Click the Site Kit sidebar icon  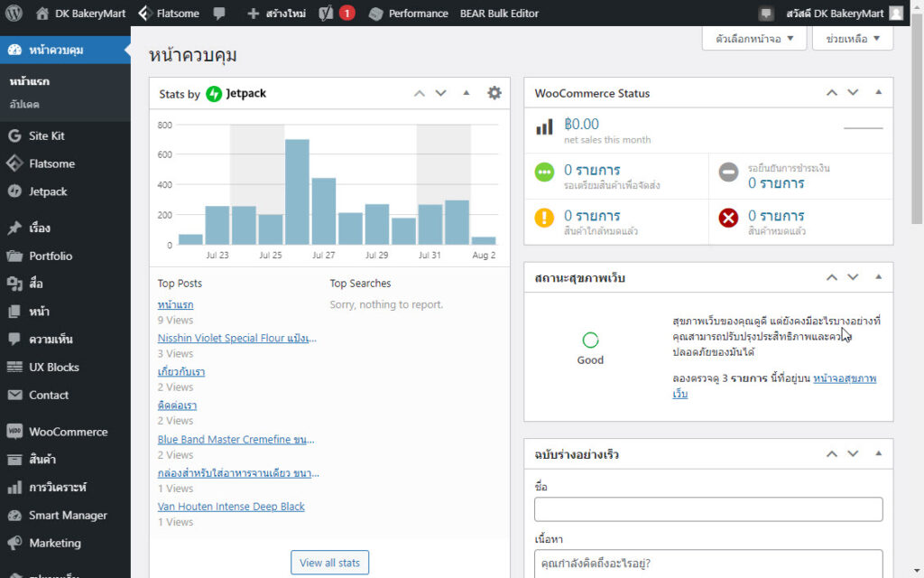click(14, 135)
